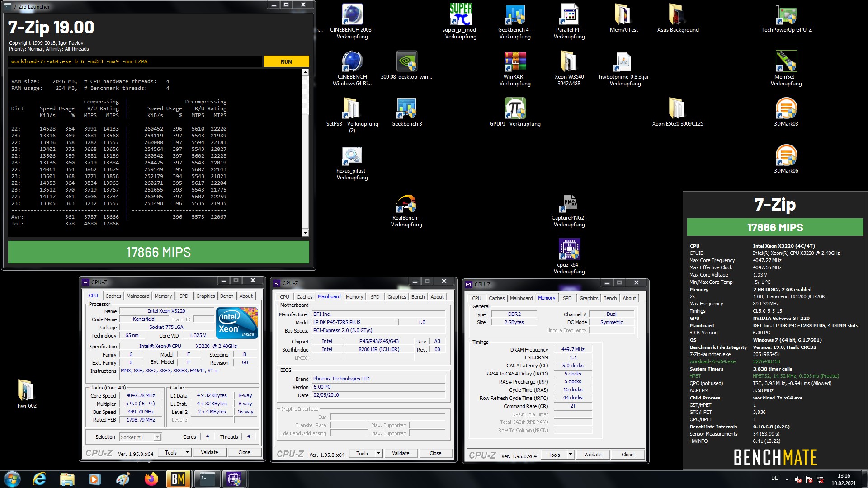The image size is (868, 488).
Task: Click Validate in the Memory window
Action: (x=593, y=455)
